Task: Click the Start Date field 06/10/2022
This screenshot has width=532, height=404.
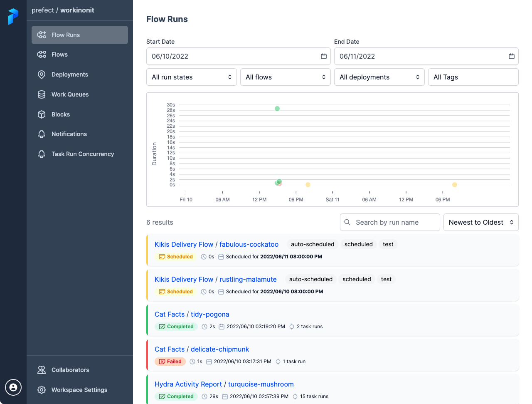Action: 239,56
